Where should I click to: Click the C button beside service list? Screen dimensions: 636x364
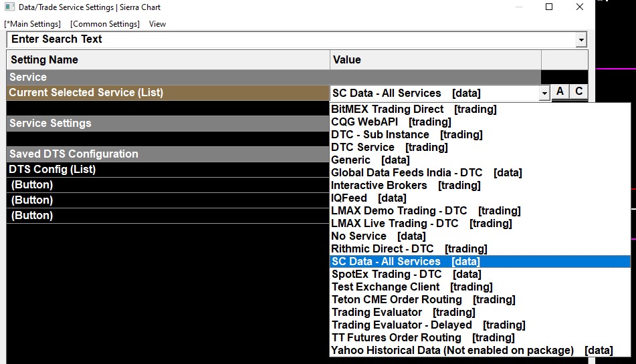578,92
